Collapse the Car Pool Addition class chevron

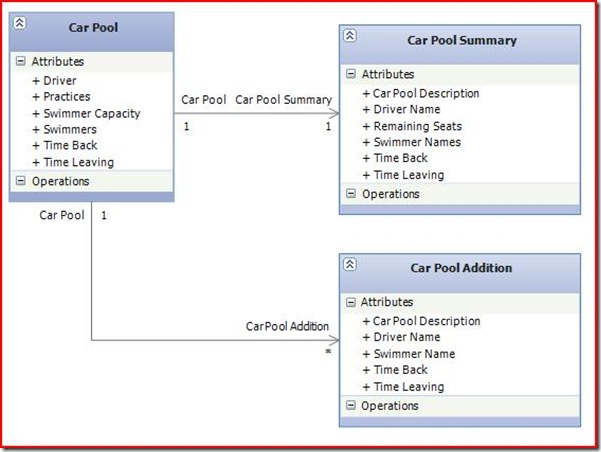[349, 263]
